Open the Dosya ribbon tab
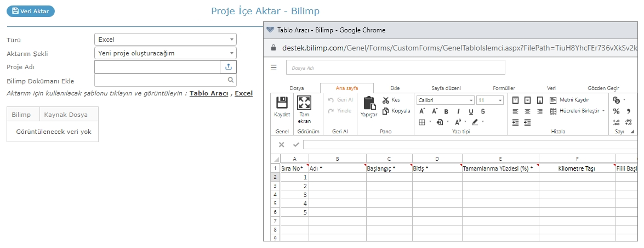 pyautogui.click(x=297, y=88)
